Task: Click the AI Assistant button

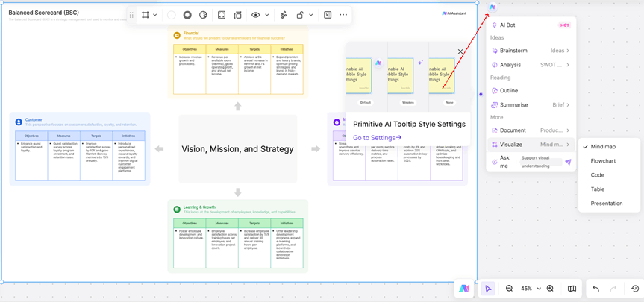Action: pyautogui.click(x=454, y=13)
